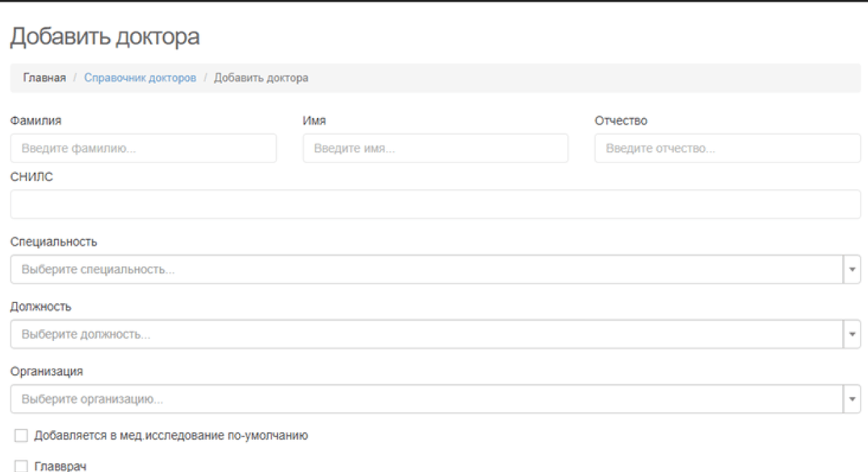Focus the Фамилия input field

point(144,149)
